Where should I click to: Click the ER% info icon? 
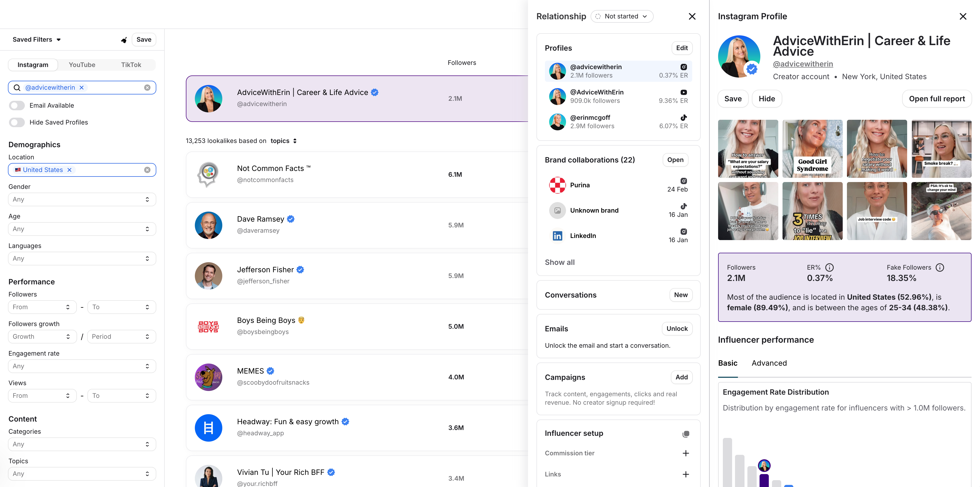[x=829, y=268]
